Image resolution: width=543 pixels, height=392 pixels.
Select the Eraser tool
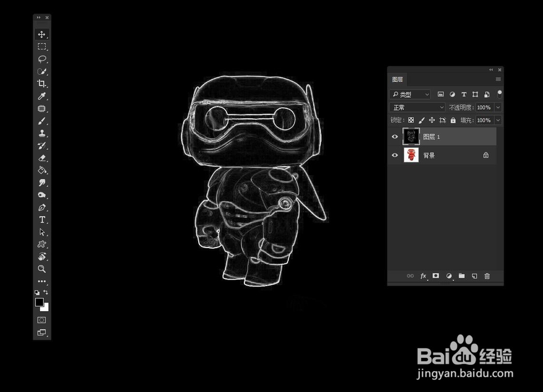click(x=42, y=158)
